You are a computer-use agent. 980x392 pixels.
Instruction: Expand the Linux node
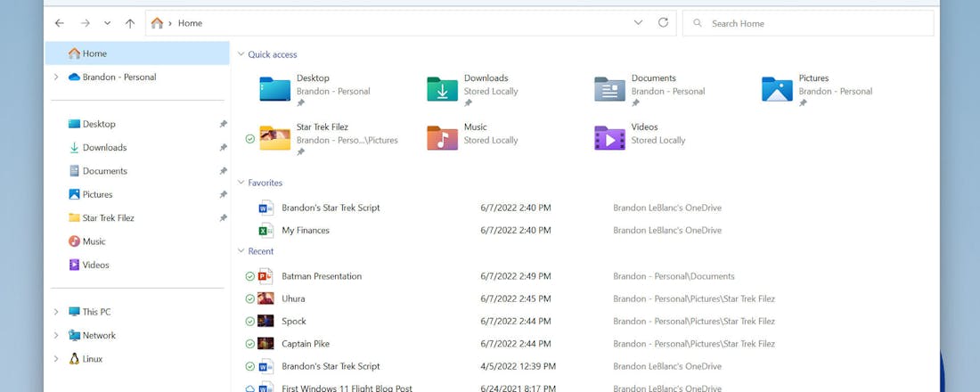55,359
